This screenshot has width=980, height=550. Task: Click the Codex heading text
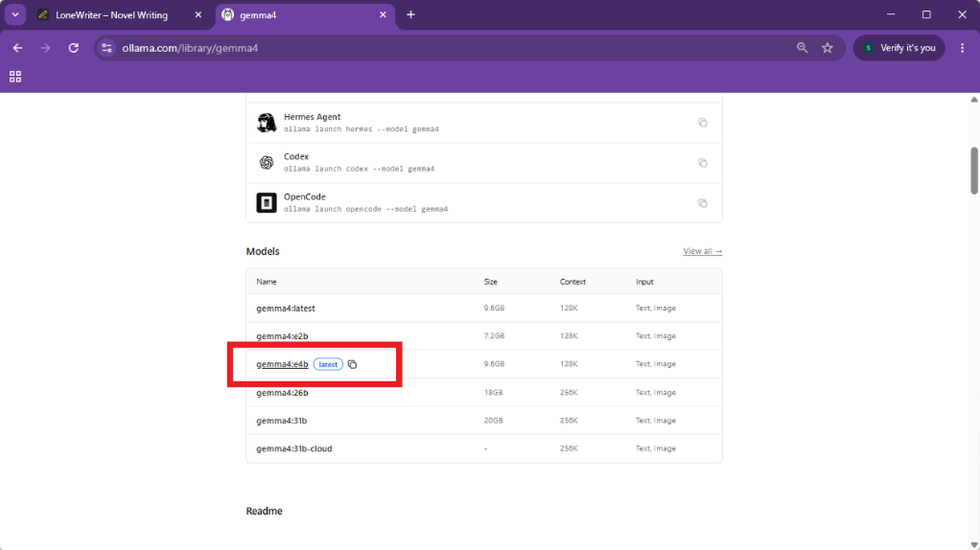[296, 156]
